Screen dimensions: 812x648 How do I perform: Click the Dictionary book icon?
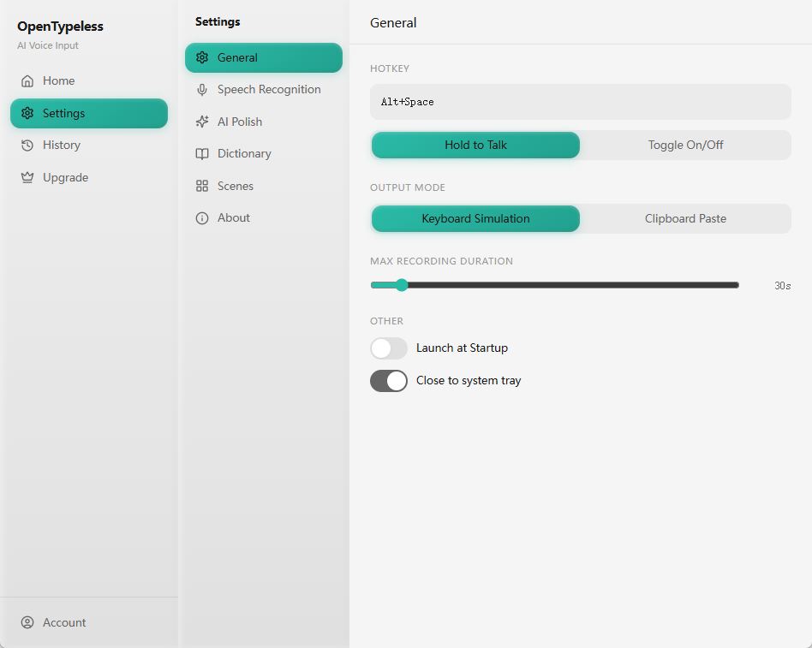202,154
